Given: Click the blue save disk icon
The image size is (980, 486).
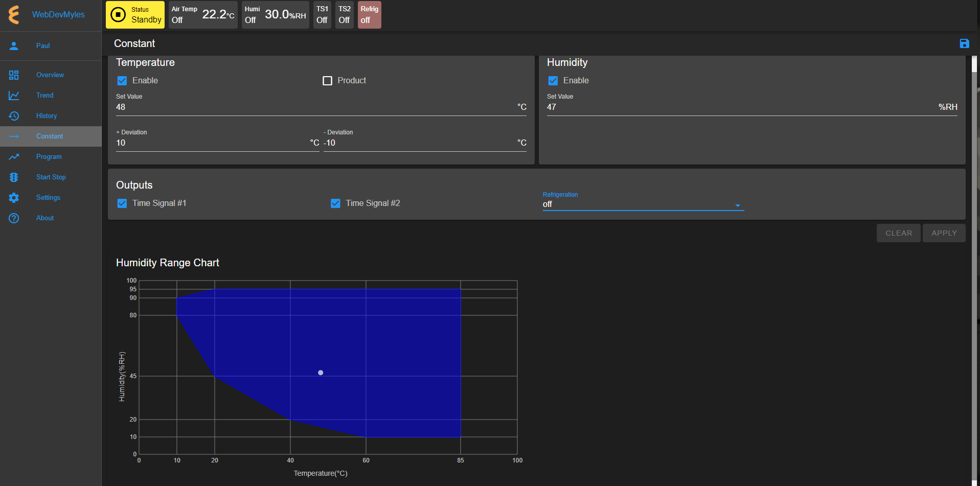Looking at the screenshot, I should click(964, 43).
